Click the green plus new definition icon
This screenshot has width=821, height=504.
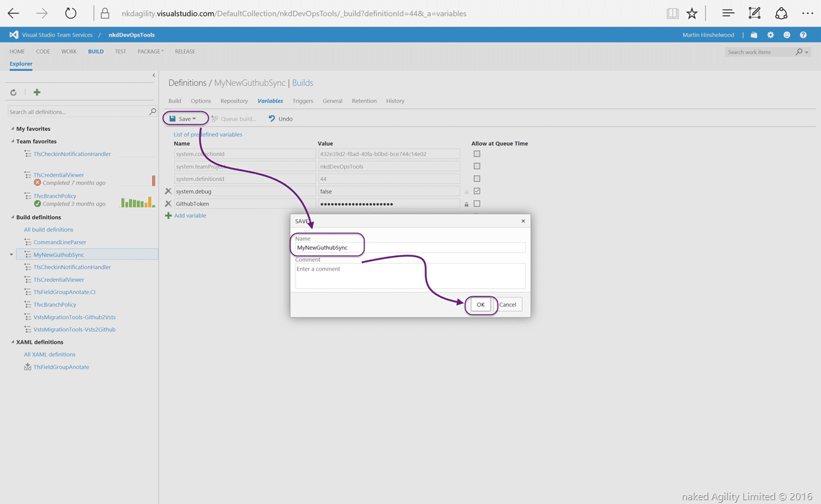click(x=37, y=92)
